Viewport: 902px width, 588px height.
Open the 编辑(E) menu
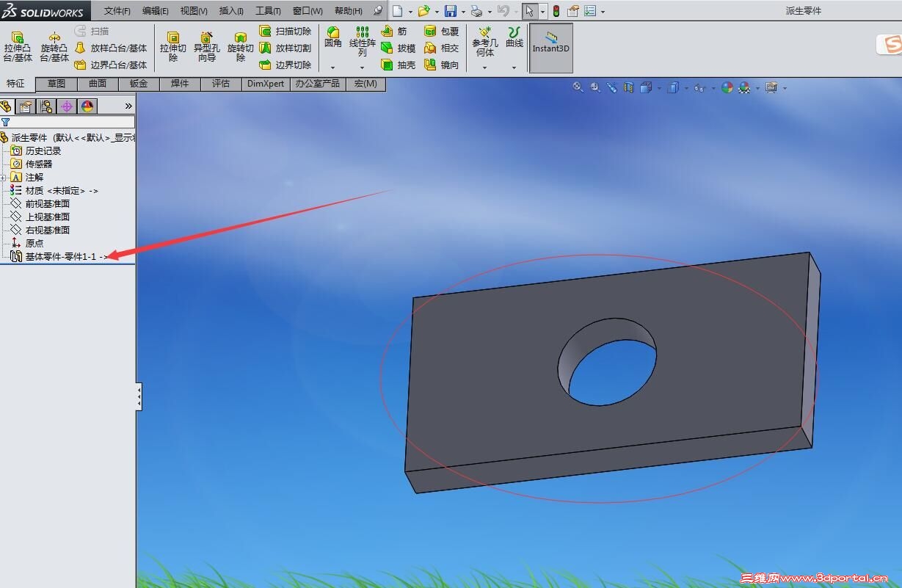(x=156, y=11)
